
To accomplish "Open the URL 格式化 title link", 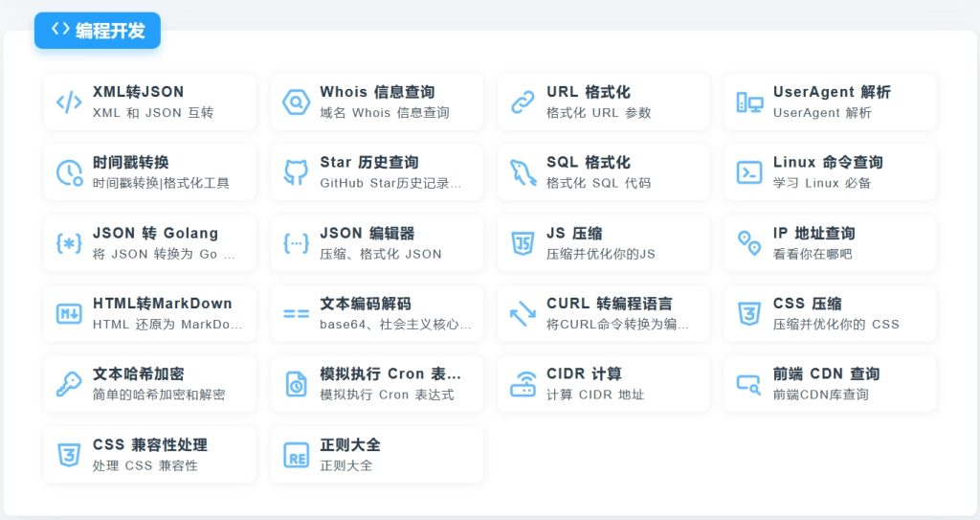I will point(589,92).
